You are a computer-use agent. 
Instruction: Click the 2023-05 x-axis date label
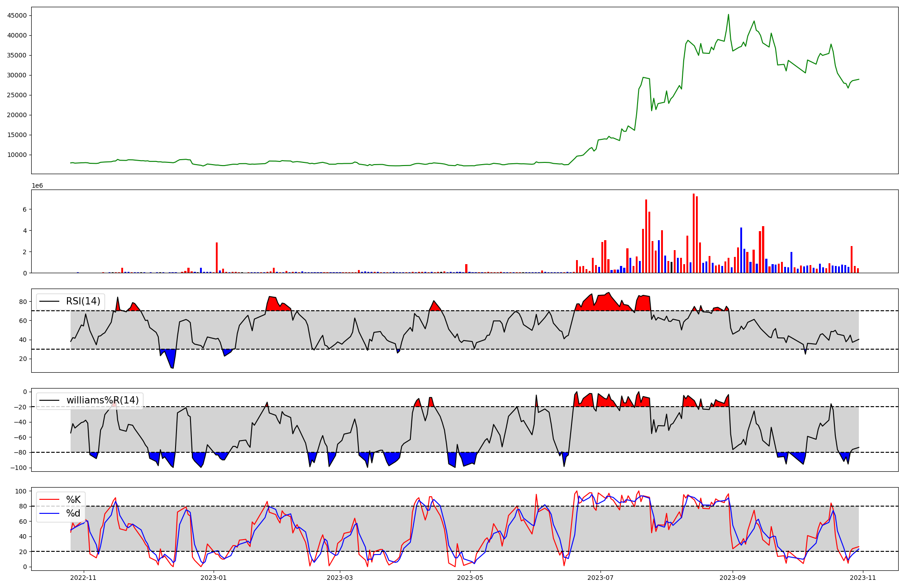point(471,578)
